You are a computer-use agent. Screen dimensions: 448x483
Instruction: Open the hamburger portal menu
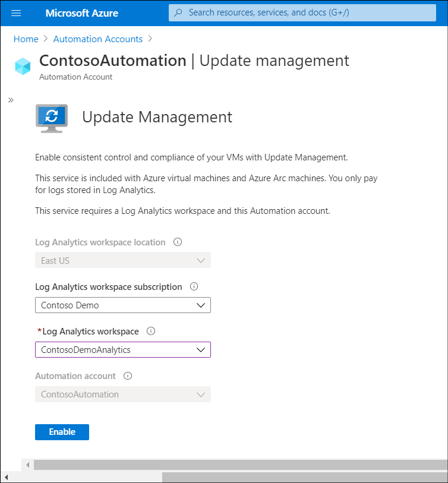[x=16, y=13]
